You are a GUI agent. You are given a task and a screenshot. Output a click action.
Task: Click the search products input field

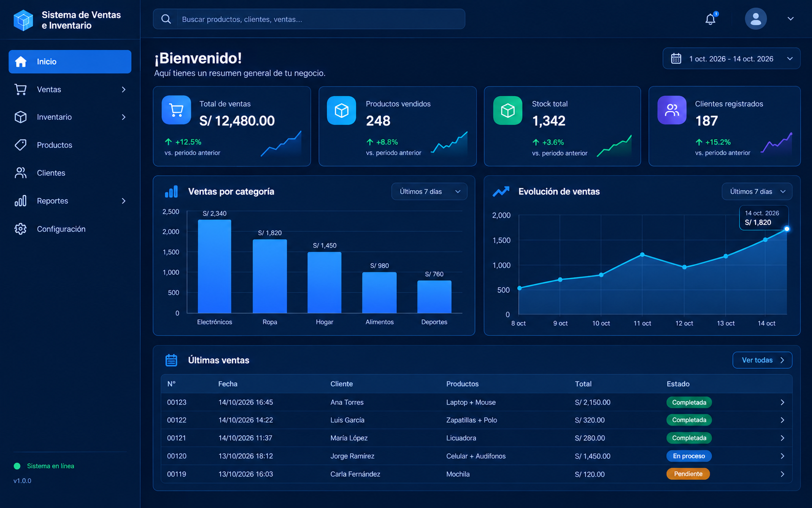tap(309, 19)
